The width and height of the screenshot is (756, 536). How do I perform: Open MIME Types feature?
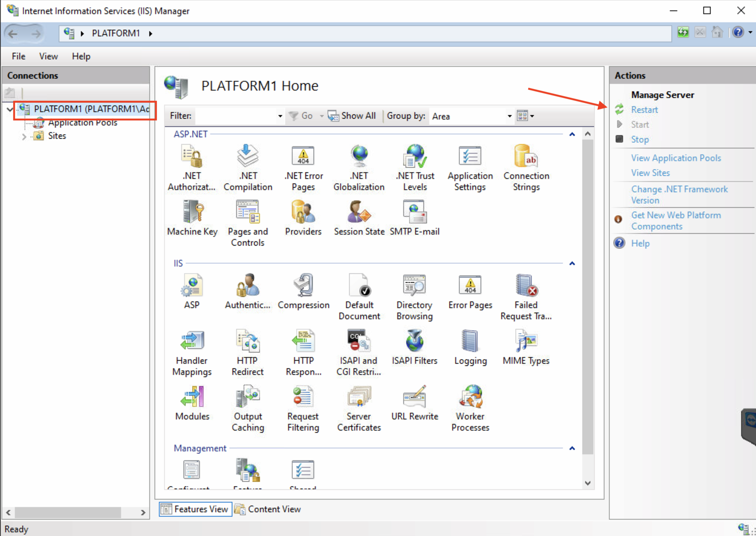point(526,347)
